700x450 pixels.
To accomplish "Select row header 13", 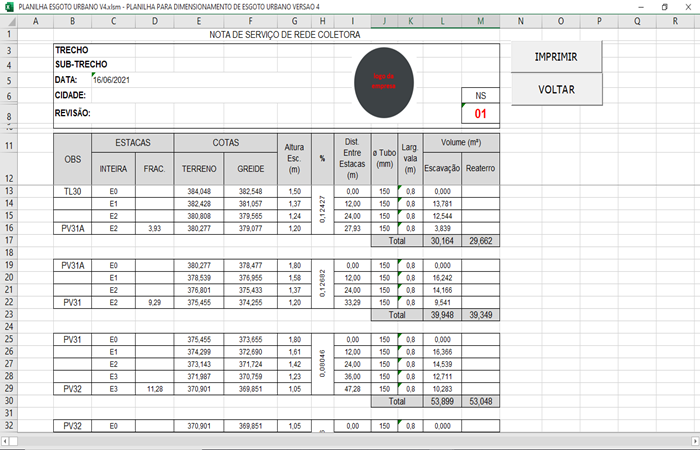I will point(9,190).
